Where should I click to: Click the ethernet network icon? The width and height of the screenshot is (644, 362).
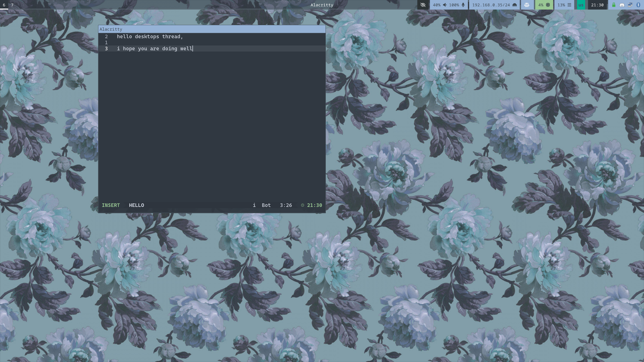514,5
